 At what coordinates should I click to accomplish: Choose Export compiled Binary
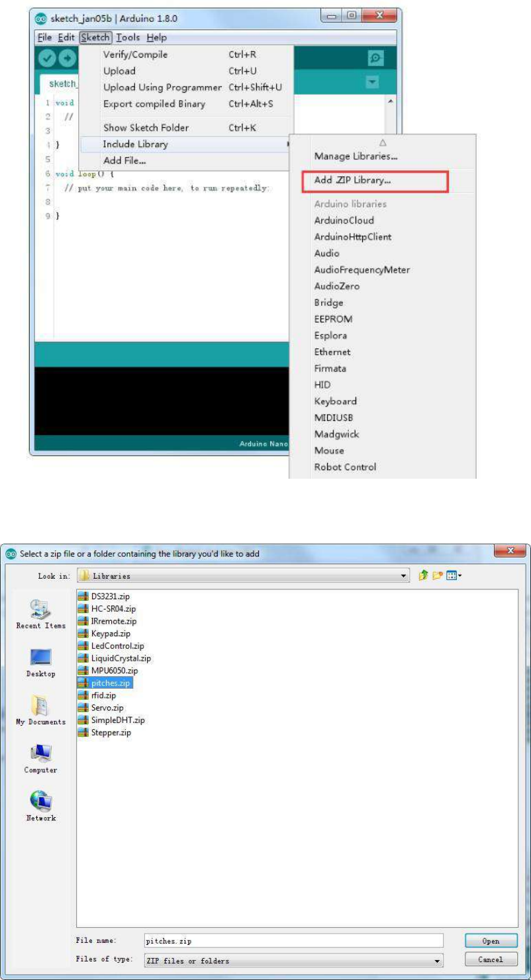pyautogui.click(x=185, y=104)
